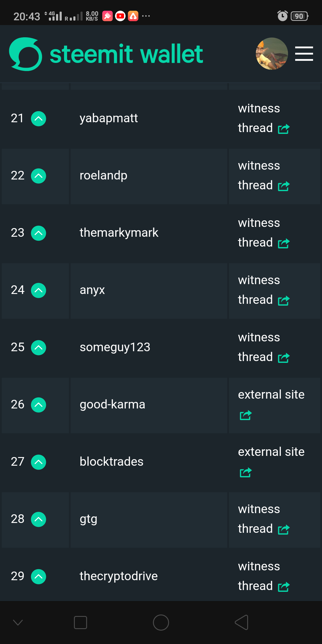The width and height of the screenshot is (322, 644).
Task: Open anyx account name
Action: [92, 290]
